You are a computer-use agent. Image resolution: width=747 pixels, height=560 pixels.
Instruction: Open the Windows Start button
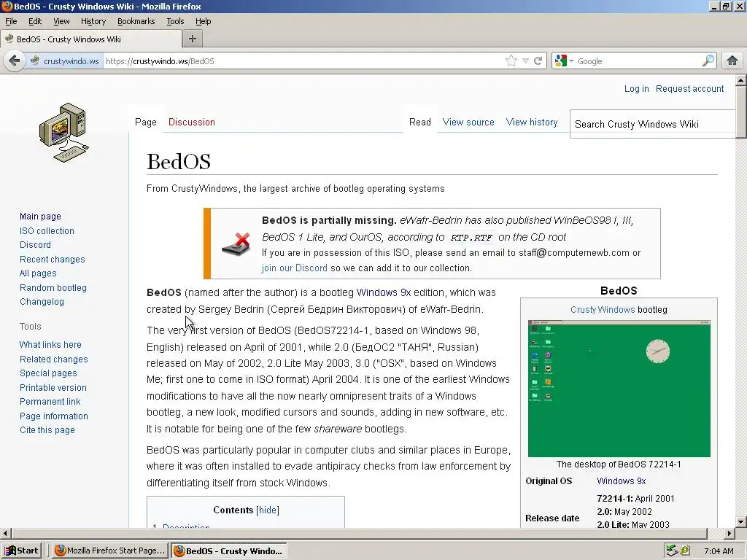(x=21, y=551)
